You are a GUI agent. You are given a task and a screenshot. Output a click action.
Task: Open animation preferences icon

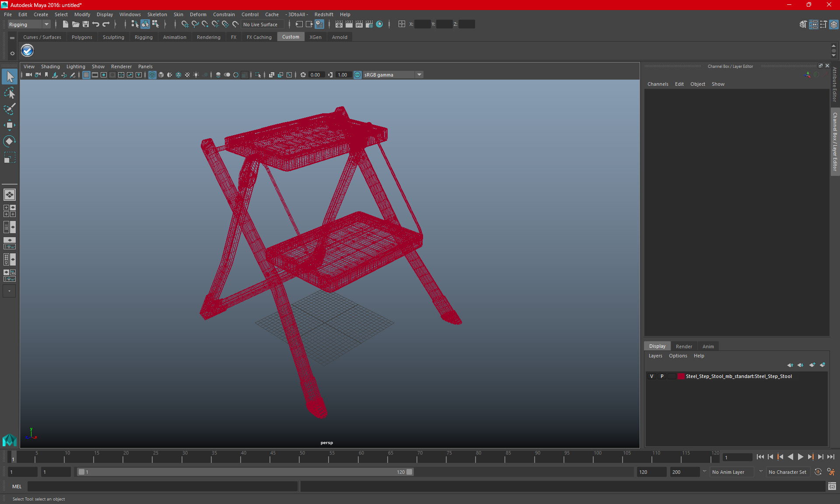831,472
